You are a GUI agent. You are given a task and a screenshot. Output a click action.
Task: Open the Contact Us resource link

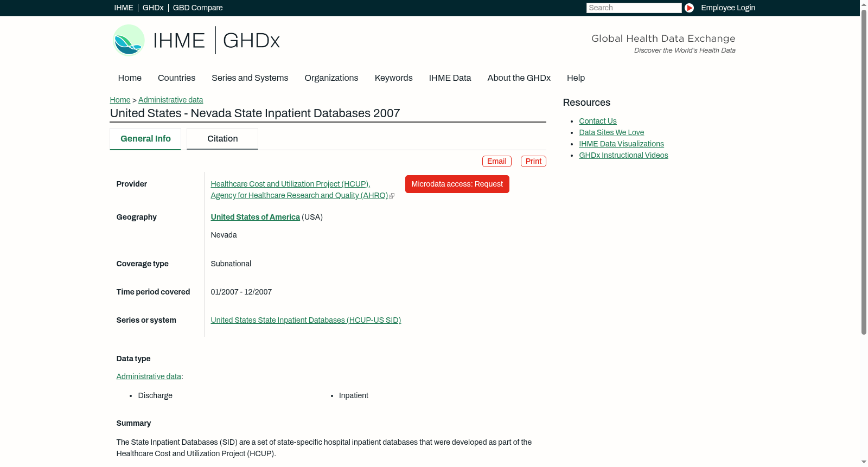[598, 121]
